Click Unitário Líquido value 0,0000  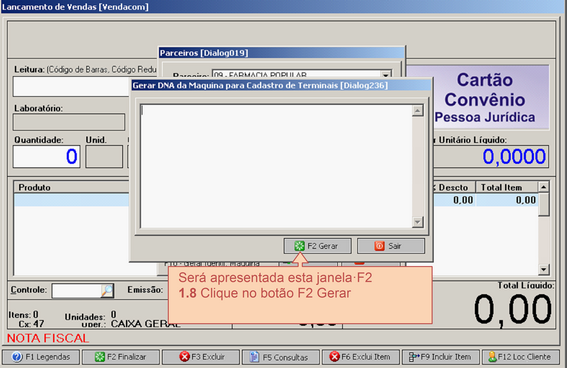(x=514, y=157)
